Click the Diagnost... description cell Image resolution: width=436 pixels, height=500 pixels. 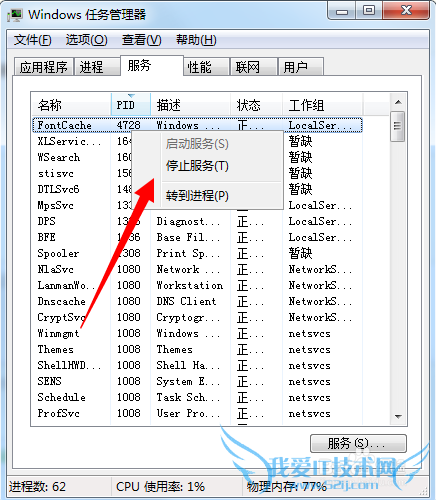[188, 221]
